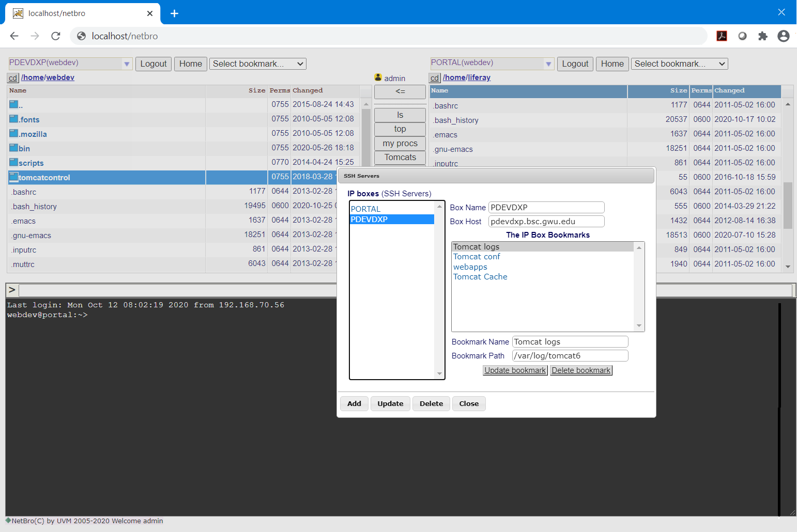Open the browser extensions puzzle icon
797x532 pixels.
tap(762, 36)
